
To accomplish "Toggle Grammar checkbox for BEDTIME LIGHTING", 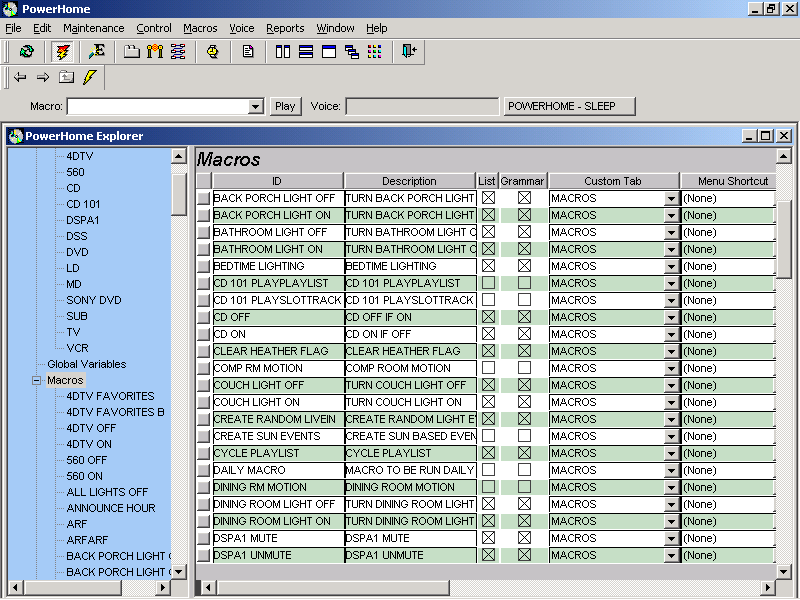I will 524,266.
